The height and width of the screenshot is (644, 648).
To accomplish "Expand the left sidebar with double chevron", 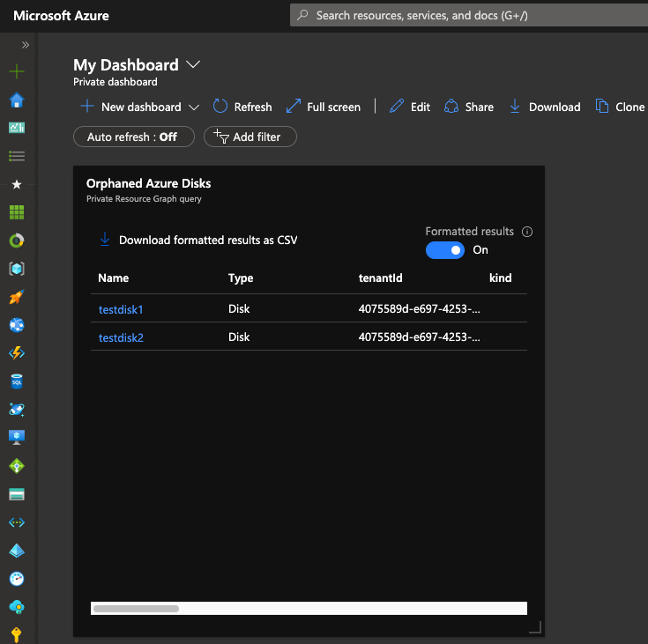I will pyautogui.click(x=26, y=45).
